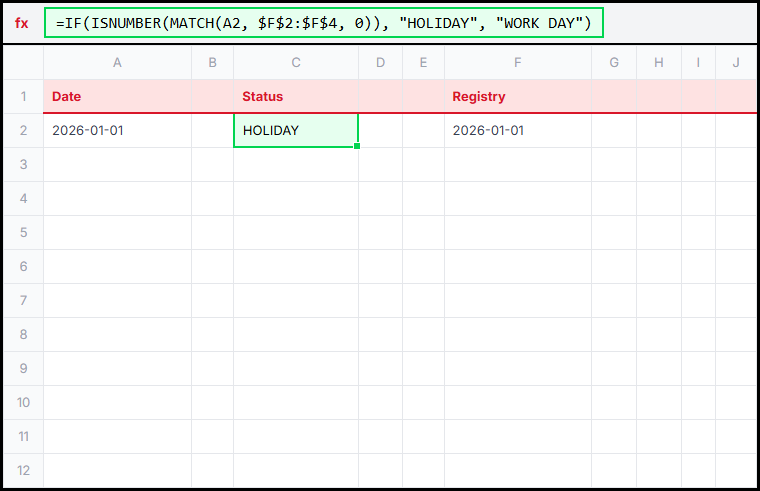760x491 pixels.
Task: Click the Date header cell
Action: [x=117, y=97]
